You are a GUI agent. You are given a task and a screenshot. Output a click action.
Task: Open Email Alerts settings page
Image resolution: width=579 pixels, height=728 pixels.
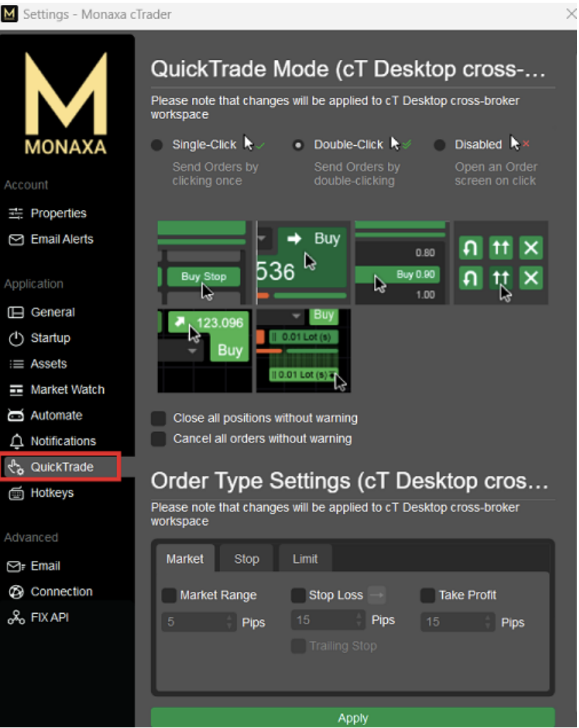pos(62,239)
